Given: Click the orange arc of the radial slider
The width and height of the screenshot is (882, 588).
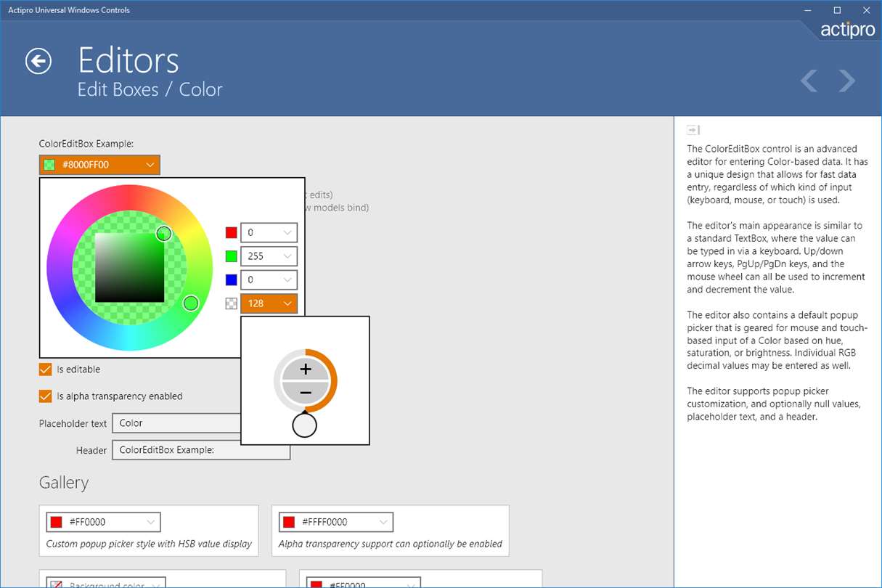Looking at the screenshot, I should coord(332,380).
